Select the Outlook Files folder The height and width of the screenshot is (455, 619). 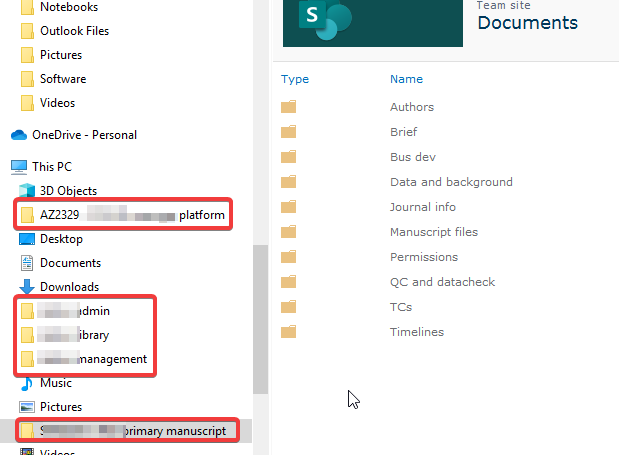pyautogui.click(x=74, y=31)
